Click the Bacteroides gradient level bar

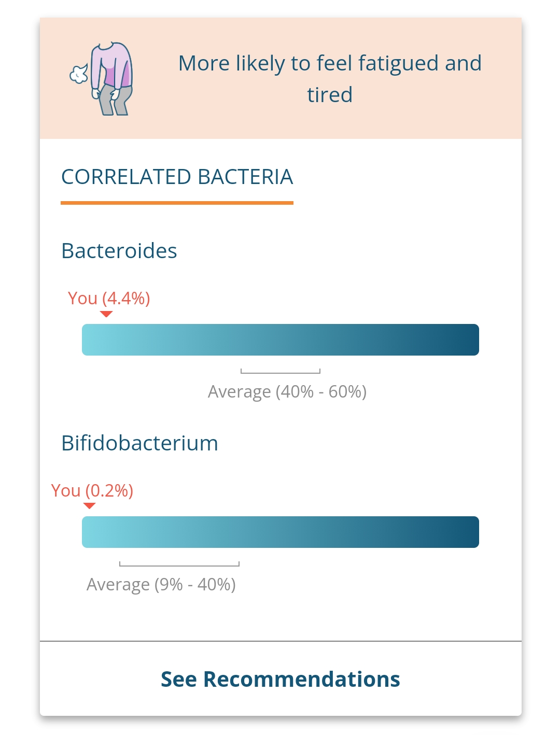[x=281, y=340]
